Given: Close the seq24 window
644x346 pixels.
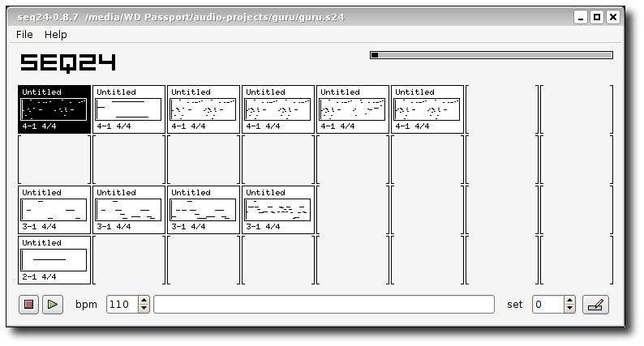Looking at the screenshot, I should click(613, 17).
